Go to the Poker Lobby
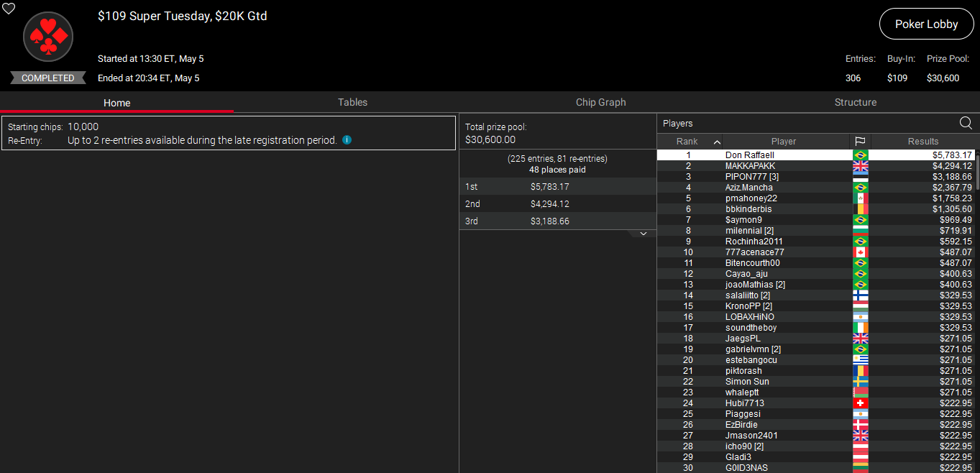Viewport: 980px width, 473px height. [x=926, y=24]
